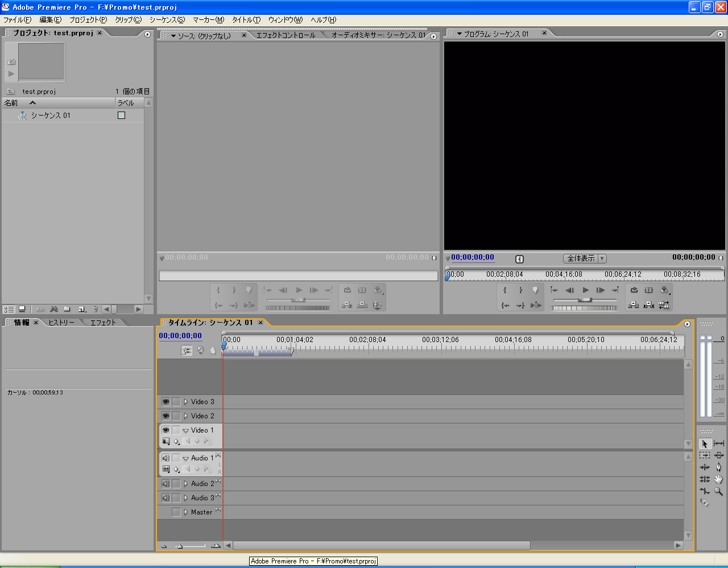728x568 pixels.
Task: Click the timeline timecode 00;00;00;00 field
Action: (x=180, y=336)
